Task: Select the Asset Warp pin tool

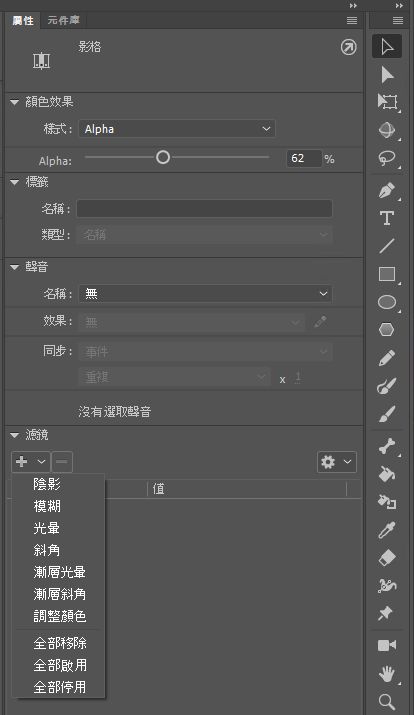Action: (x=386, y=613)
